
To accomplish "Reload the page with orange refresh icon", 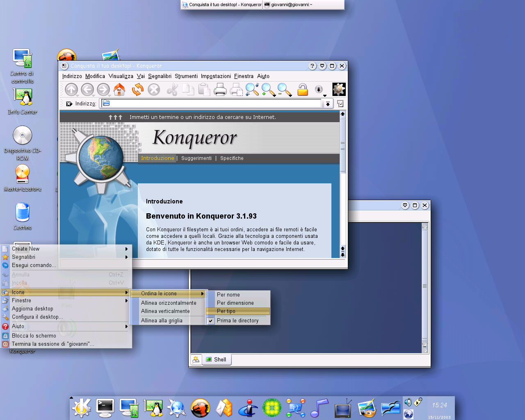I will (x=138, y=89).
